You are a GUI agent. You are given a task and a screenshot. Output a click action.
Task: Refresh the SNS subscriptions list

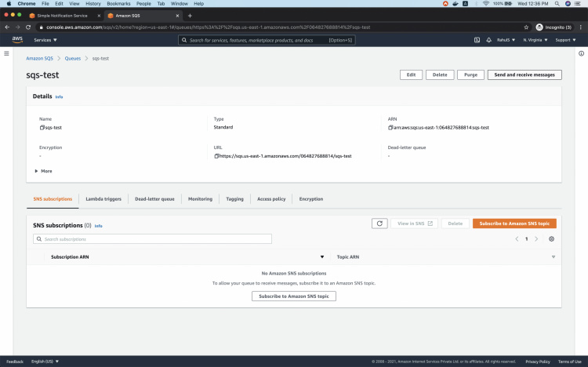379,223
